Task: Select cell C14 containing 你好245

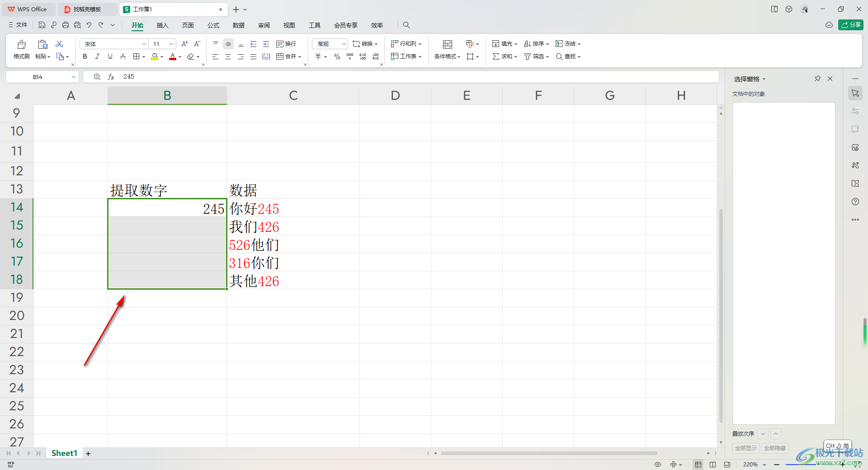Action: (x=293, y=208)
